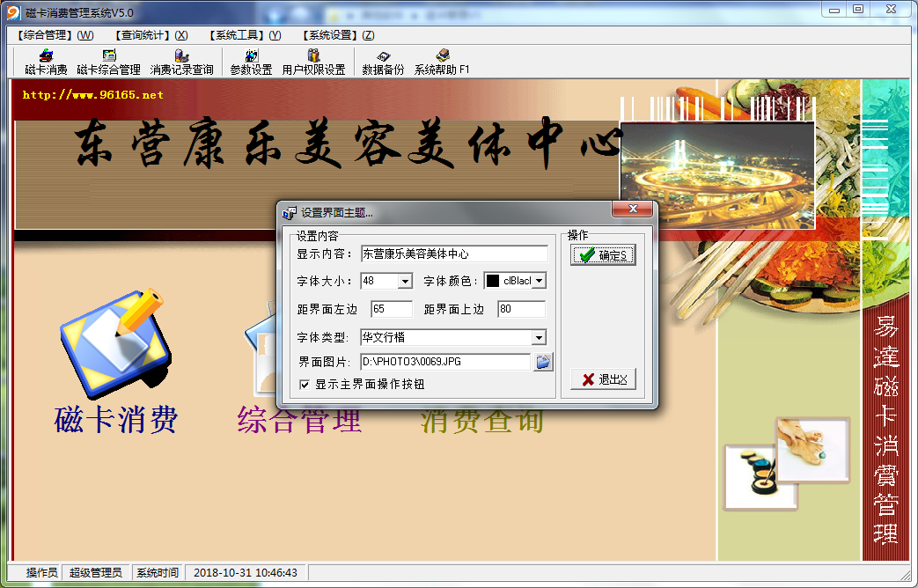This screenshot has height=588, width=918.
Task: Click the 距界面左边 input field
Action: [x=391, y=310]
